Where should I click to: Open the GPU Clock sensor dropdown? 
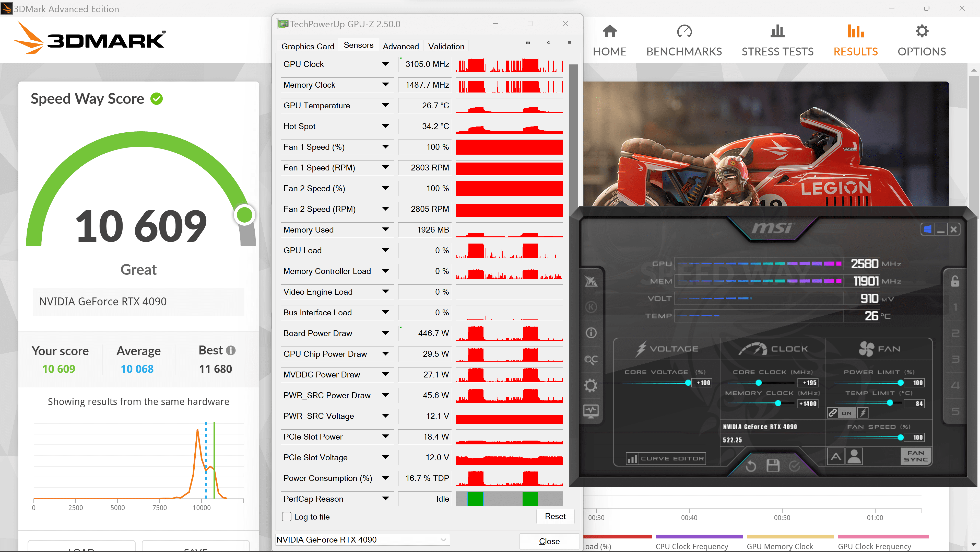pos(385,64)
